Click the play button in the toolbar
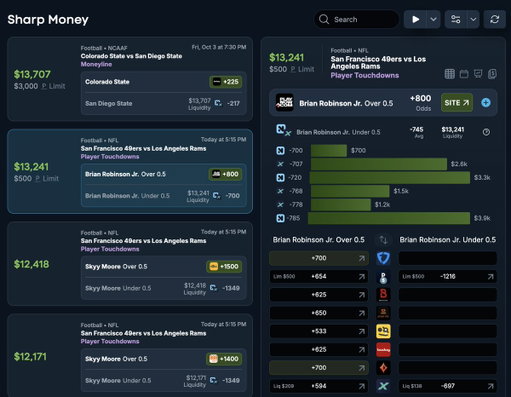This screenshot has height=397, width=511. (415, 19)
